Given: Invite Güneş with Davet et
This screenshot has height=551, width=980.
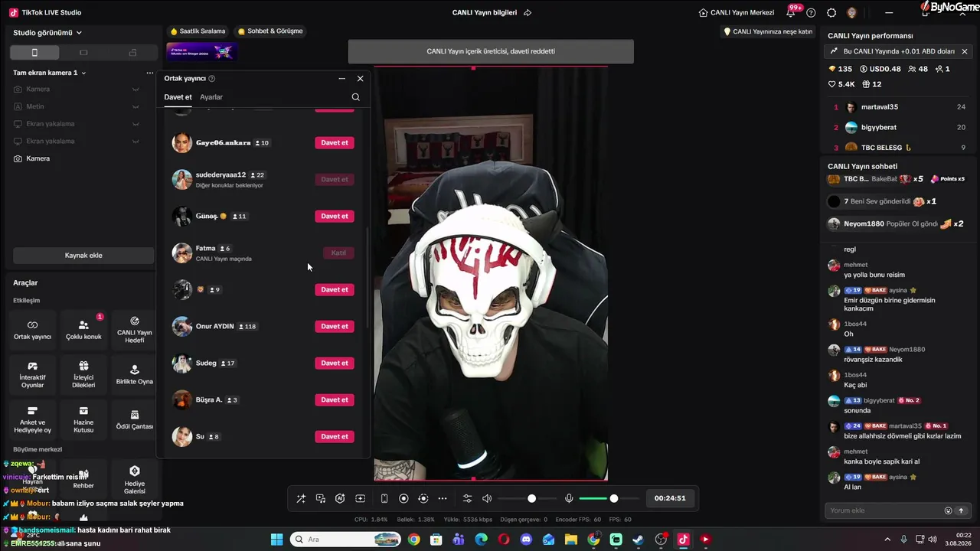Looking at the screenshot, I should click(x=335, y=216).
